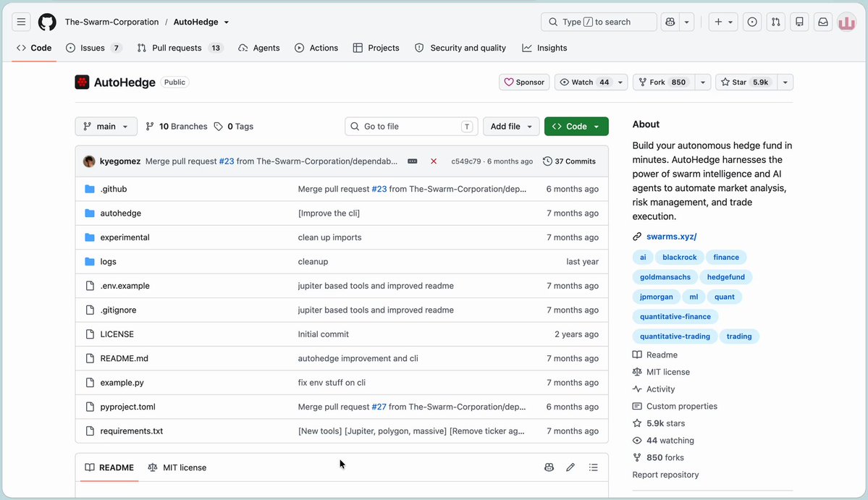Open pull requests icon in header
Screen dimensions: 868x500
click(x=775, y=22)
